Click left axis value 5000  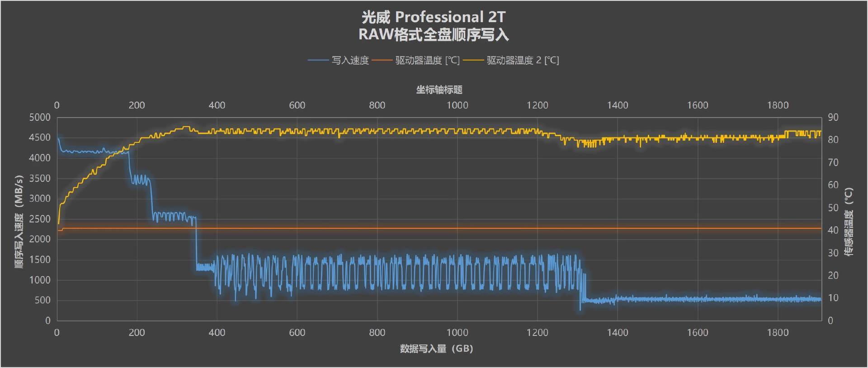click(40, 118)
